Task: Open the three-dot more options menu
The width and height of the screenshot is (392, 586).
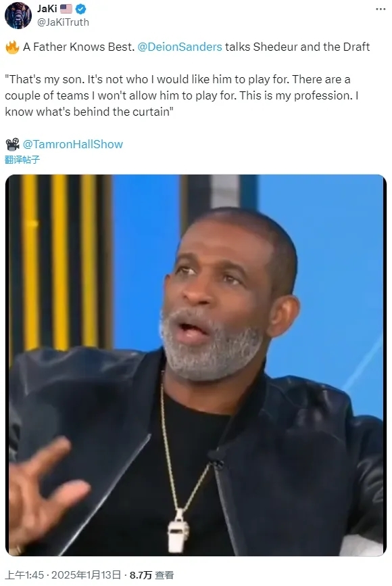Action: pos(381,9)
